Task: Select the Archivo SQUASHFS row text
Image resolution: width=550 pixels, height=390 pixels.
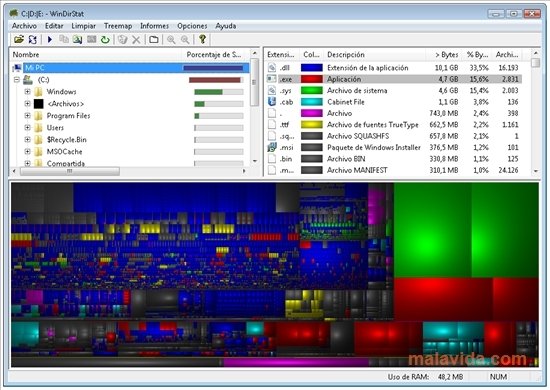Action: (358, 136)
